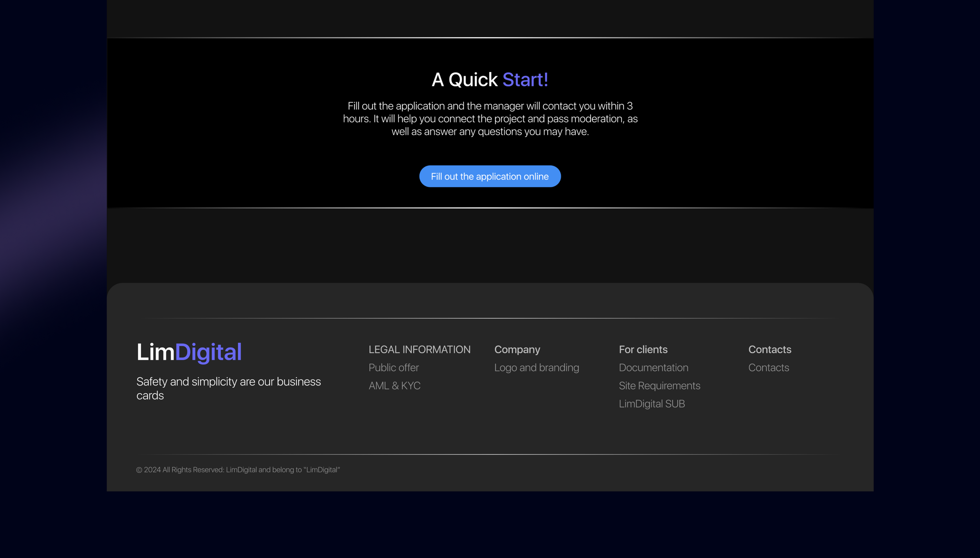The image size is (980, 558).
Task: Click the LimDigital footer logo
Action: click(189, 352)
